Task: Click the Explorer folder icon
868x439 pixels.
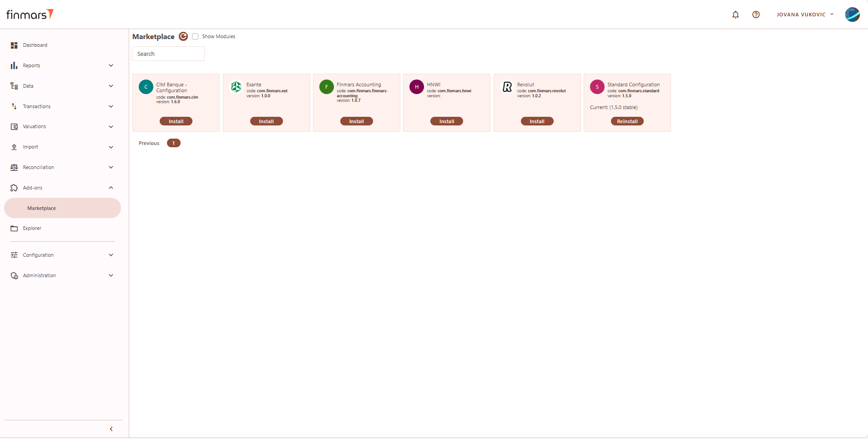Action: (x=14, y=228)
